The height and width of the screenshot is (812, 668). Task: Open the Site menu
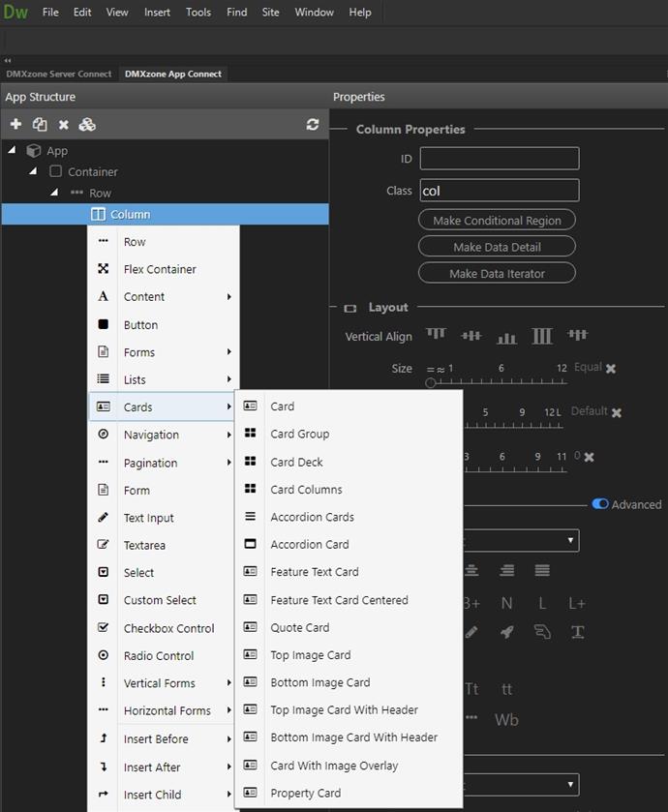[x=270, y=12]
